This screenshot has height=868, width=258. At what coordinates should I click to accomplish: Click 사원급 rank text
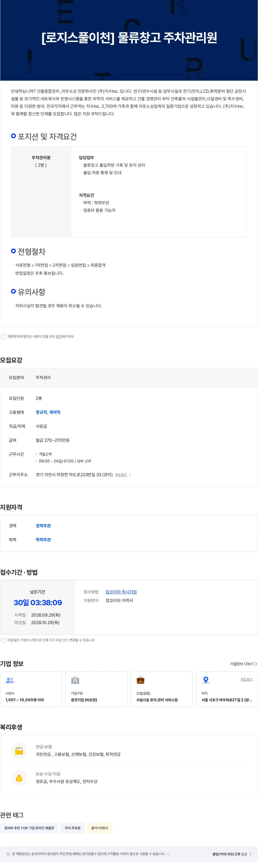coord(41,426)
